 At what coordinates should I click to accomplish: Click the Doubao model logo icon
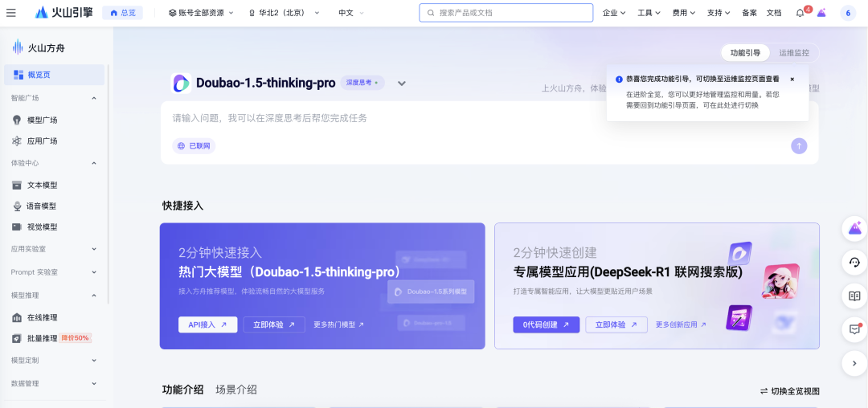tap(181, 84)
